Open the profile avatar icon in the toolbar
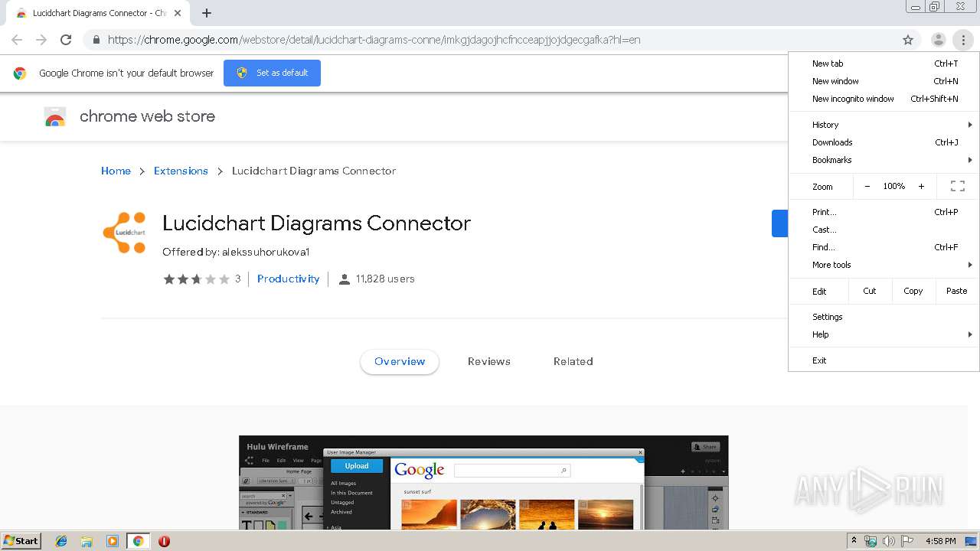Screen dimensions: 980x551 click(x=938, y=40)
